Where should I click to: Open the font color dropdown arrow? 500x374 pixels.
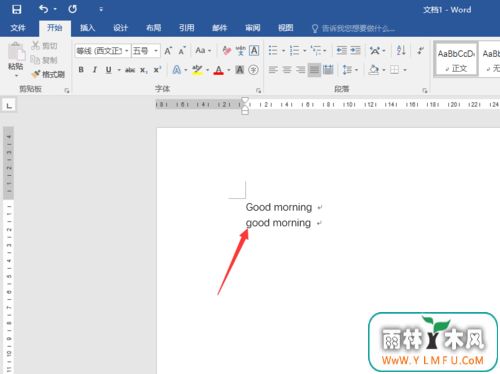[x=229, y=70]
